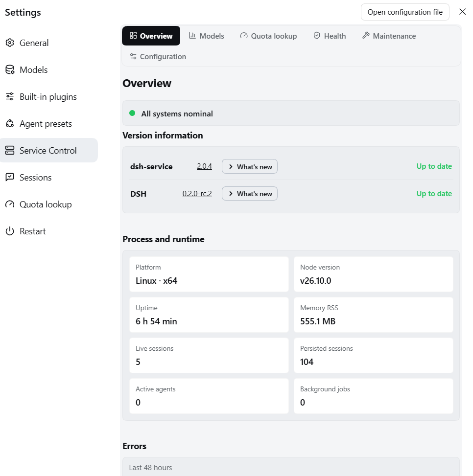Image resolution: width=473 pixels, height=476 pixels.
Task: Click the General gear icon in sidebar
Action: tap(10, 43)
